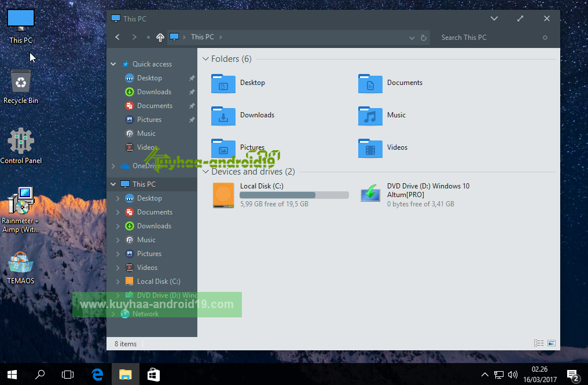Open the Documents folder tile
The height and width of the screenshot is (385, 588).
pos(391,83)
